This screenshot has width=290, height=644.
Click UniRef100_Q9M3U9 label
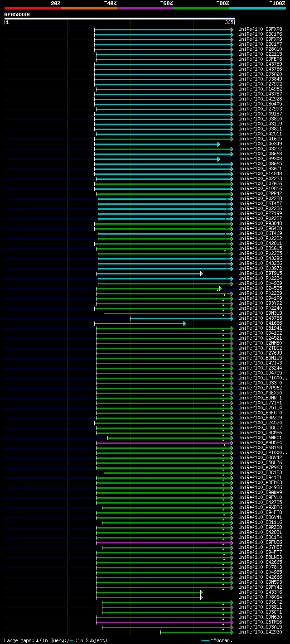[x=260, y=313]
